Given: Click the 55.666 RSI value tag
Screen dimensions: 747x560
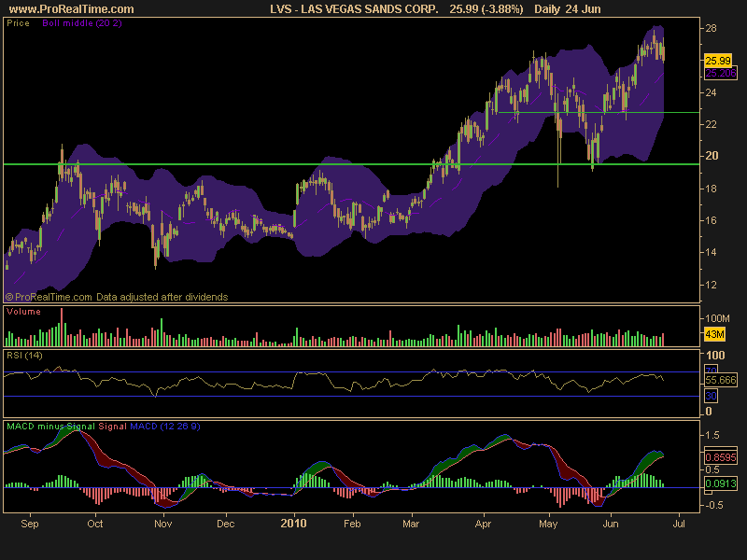Looking at the screenshot, I should 721,380.
